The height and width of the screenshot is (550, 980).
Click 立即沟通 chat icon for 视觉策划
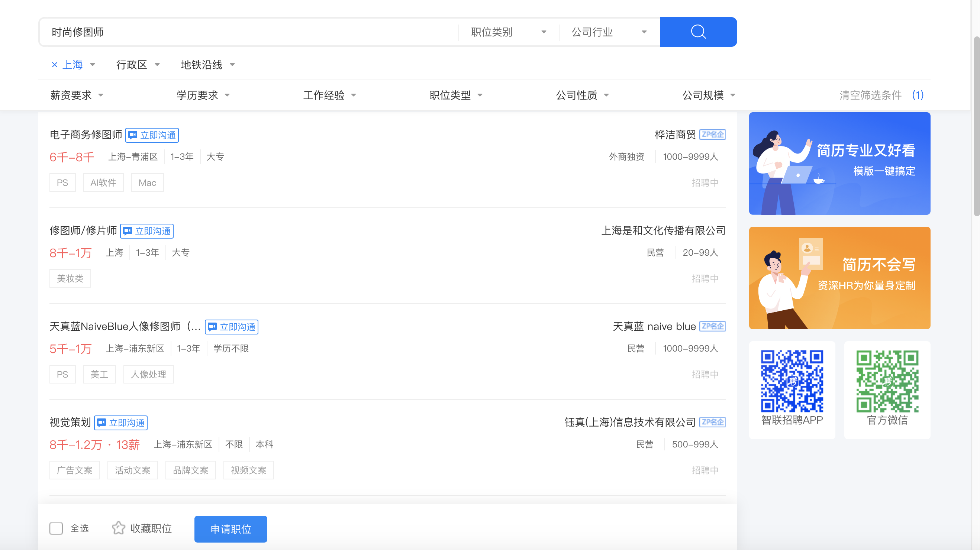click(101, 423)
